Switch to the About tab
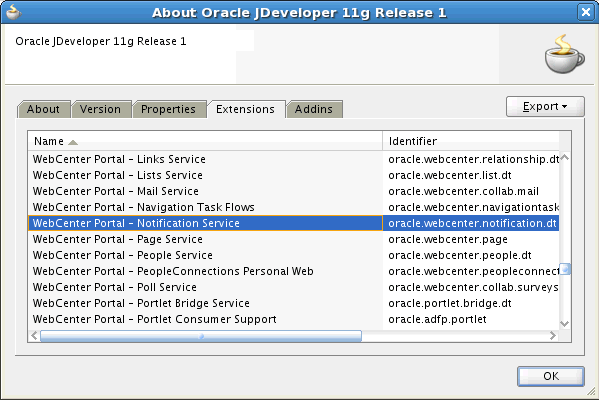599x400 pixels. (44, 109)
